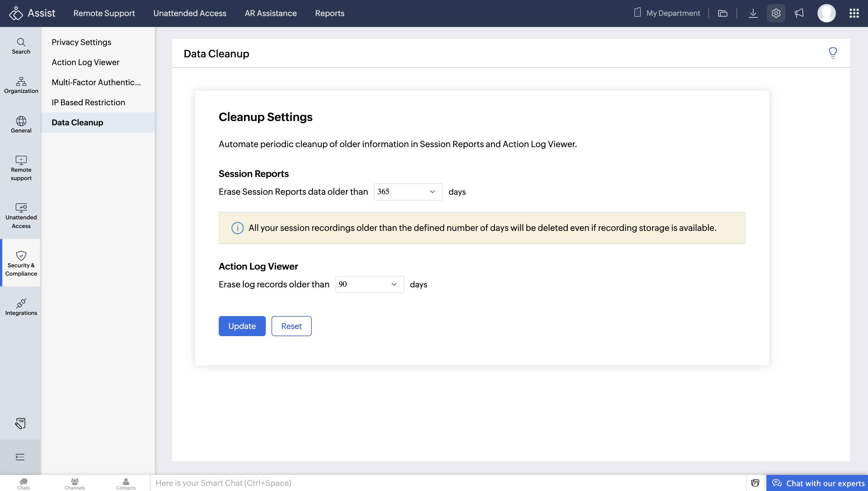Click the lightbulb tips icon
This screenshot has width=868, height=491.
point(833,52)
